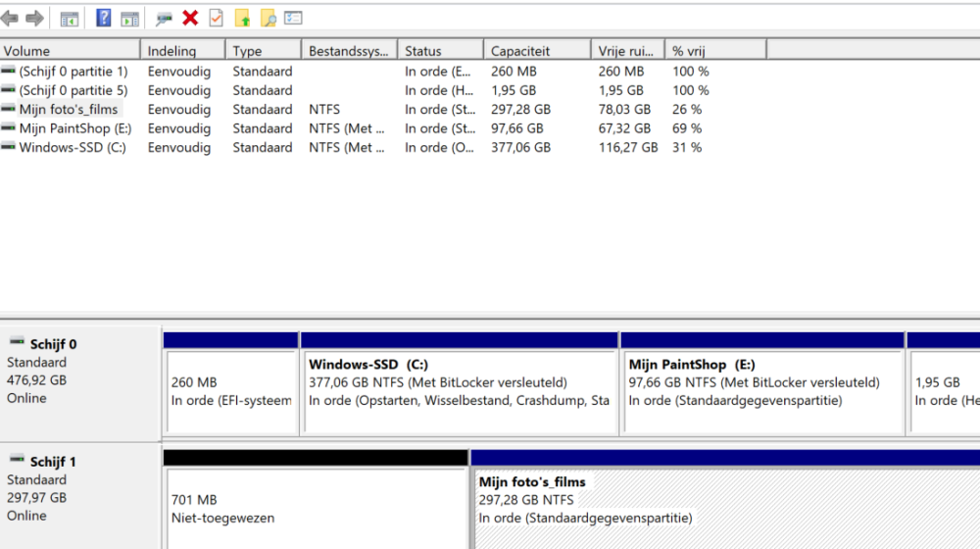Select the 1,95 GB partition block on Schijf 0
Image resolution: width=980 pixels, height=549 pixels.
click(x=944, y=383)
